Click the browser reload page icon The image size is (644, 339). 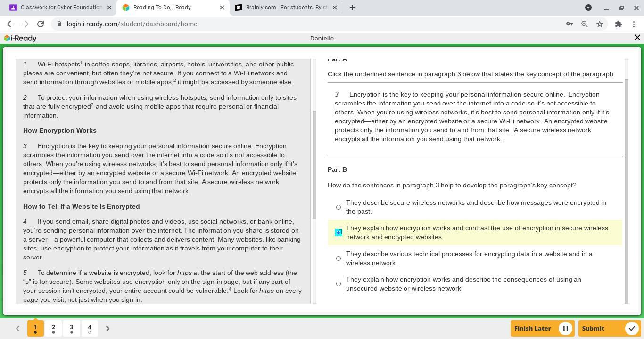click(41, 24)
